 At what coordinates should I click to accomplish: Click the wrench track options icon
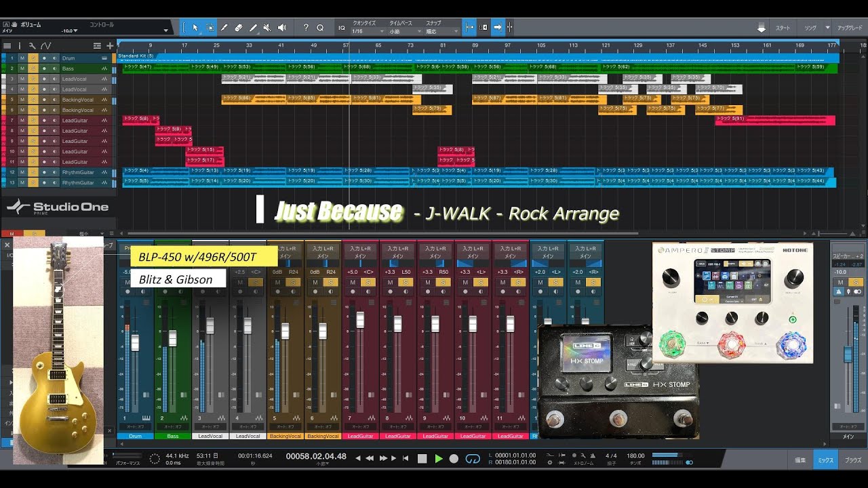pyautogui.click(x=32, y=45)
